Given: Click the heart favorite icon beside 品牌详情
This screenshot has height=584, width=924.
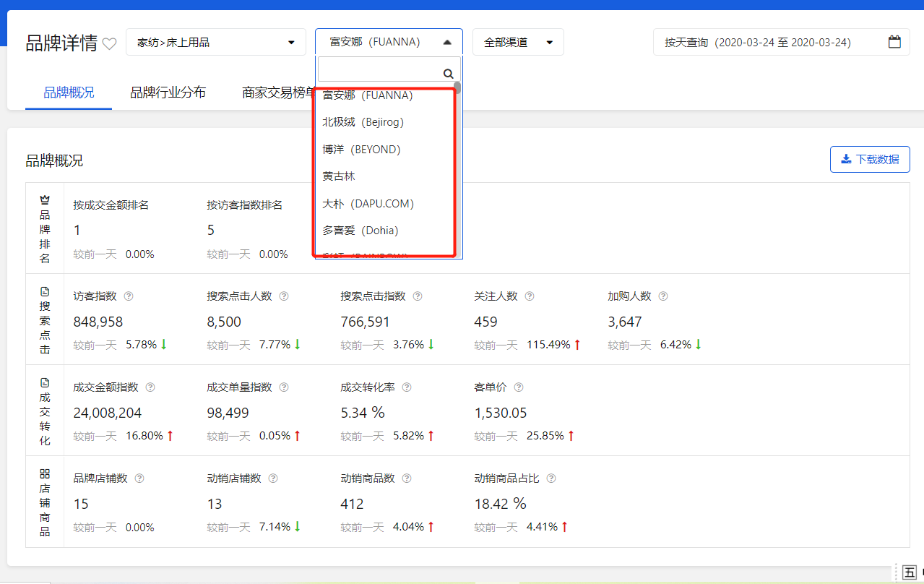Looking at the screenshot, I should pyautogui.click(x=109, y=43).
